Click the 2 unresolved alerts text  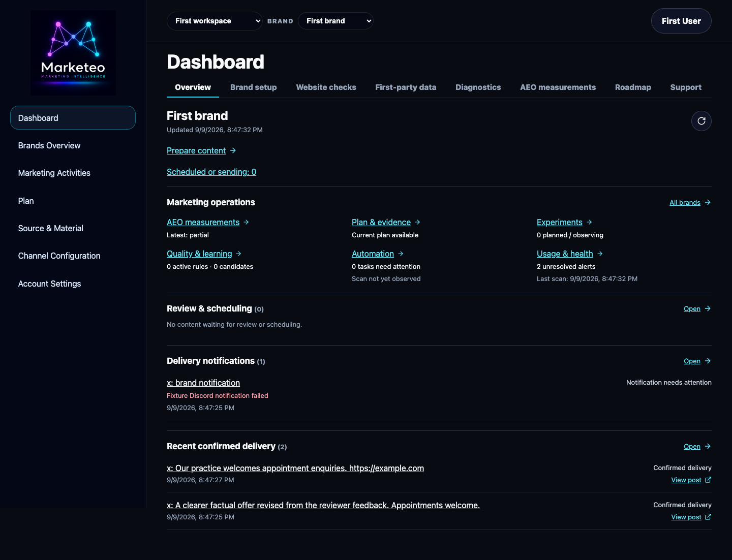(566, 266)
